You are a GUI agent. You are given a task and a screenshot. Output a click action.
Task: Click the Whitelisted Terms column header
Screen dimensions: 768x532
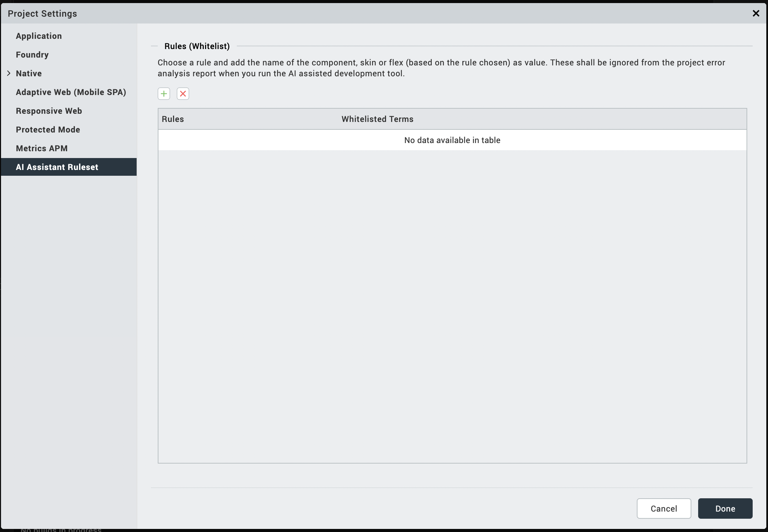pyautogui.click(x=378, y=119)
